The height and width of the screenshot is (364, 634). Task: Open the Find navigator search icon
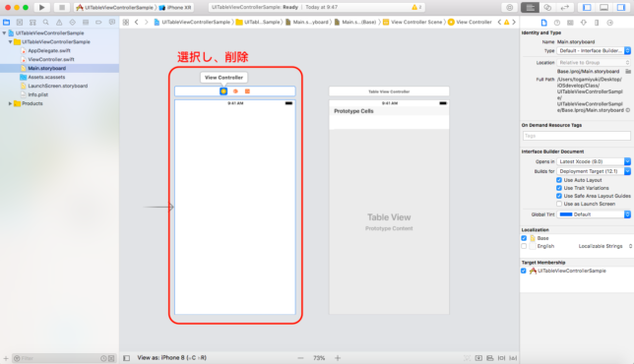pos(45,23)
